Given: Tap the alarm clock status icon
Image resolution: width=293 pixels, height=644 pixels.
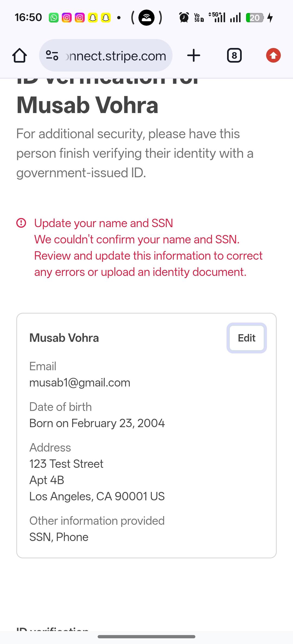Looking at the screenshot, I should click(184, 18).
